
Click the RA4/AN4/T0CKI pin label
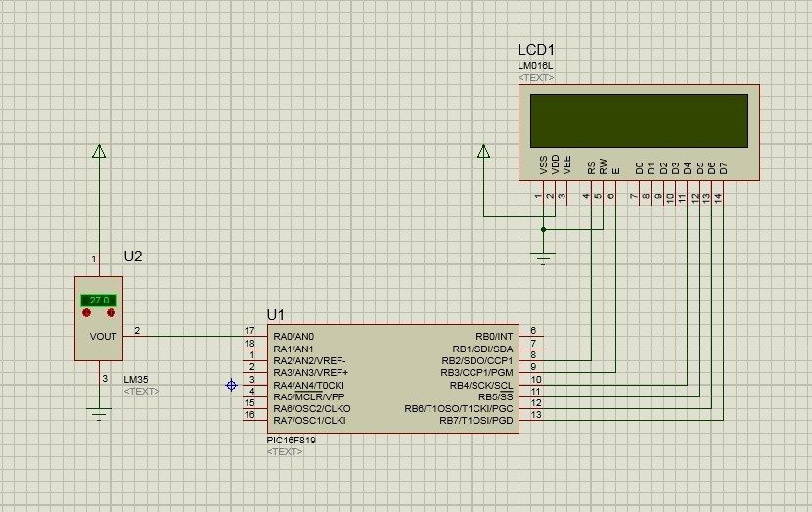[308, 385]
